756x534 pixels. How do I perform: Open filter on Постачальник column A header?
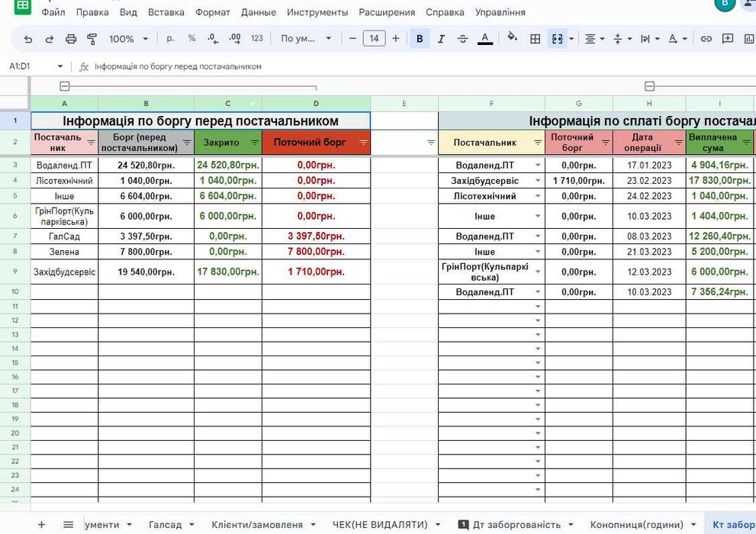[91, 143]
